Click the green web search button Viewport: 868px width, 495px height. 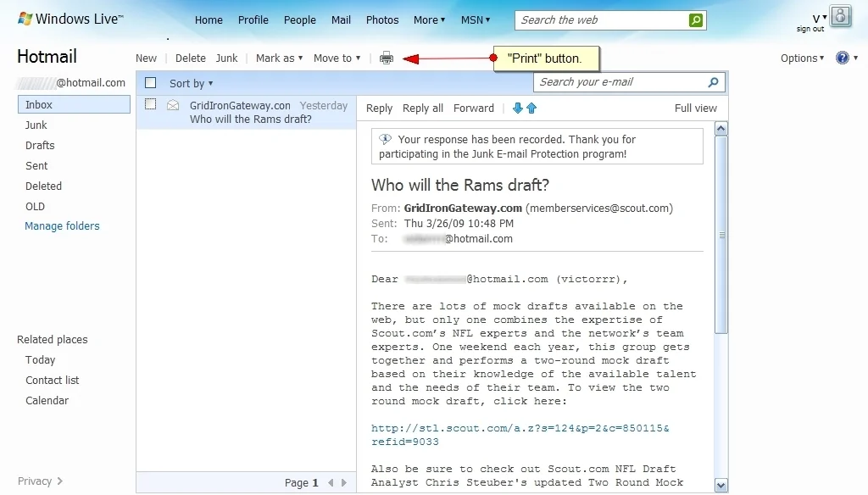pyautogui.click(x=696, y=20)
